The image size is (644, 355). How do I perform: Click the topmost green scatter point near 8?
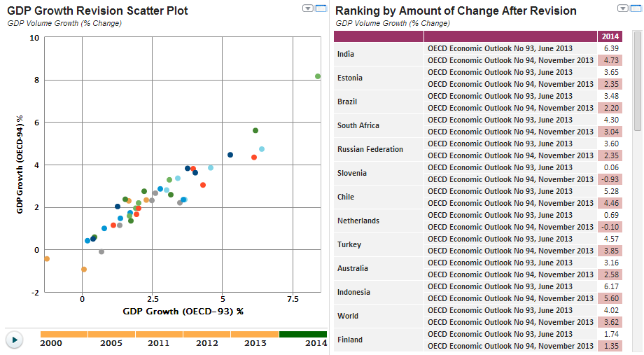318,76
